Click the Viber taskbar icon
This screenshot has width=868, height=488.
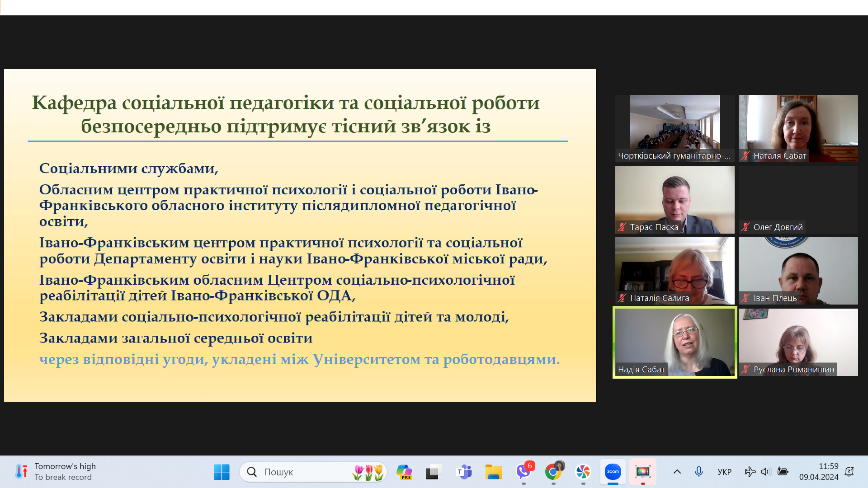click(x=523, y=472)
